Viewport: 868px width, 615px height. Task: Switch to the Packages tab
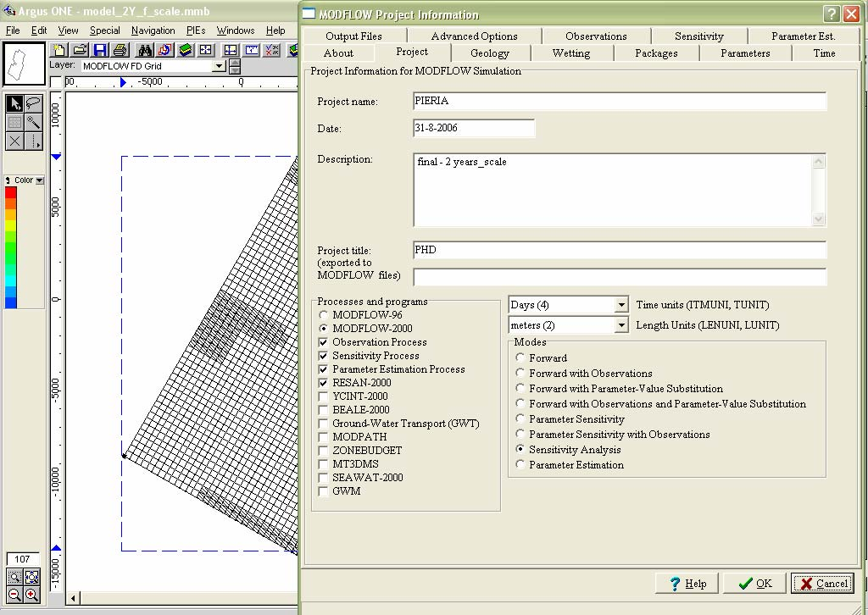(x=656, y=53)
